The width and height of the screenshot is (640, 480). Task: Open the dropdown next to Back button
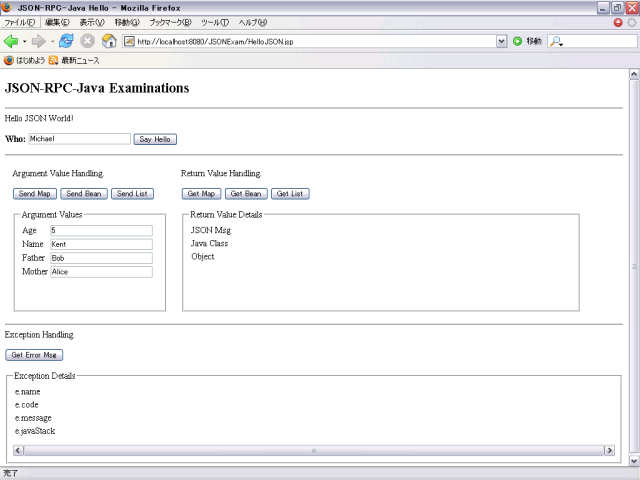tap(25, 41)
